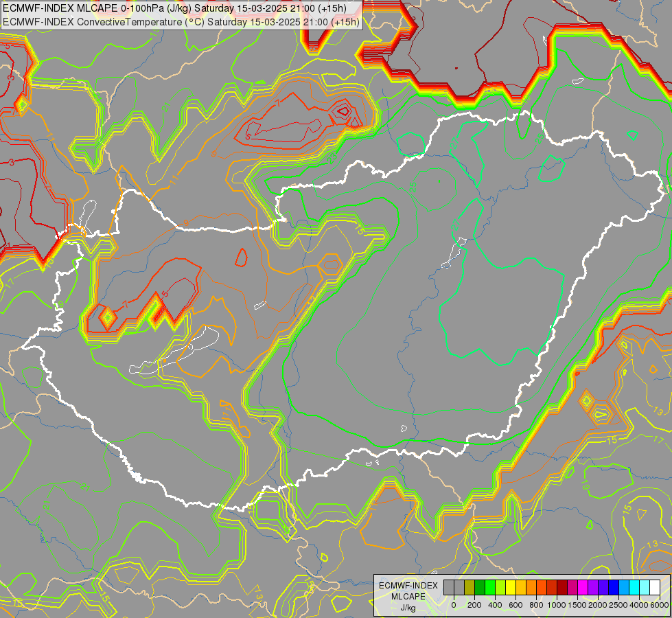Click the crimson-pink swatch after 1500
This screenshot has width=672, height=618.
572,588
